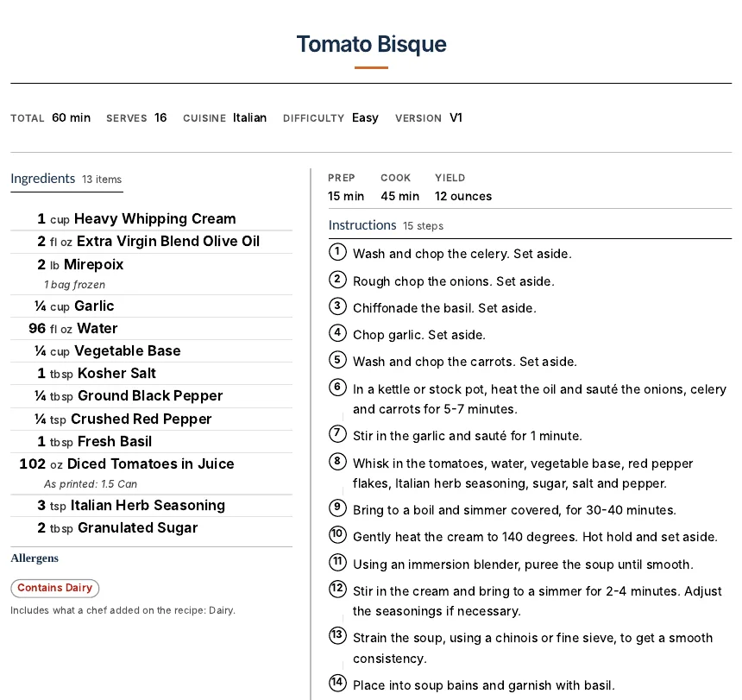Click the Allergens heading
742x700 pixels.
click(35, 558)
